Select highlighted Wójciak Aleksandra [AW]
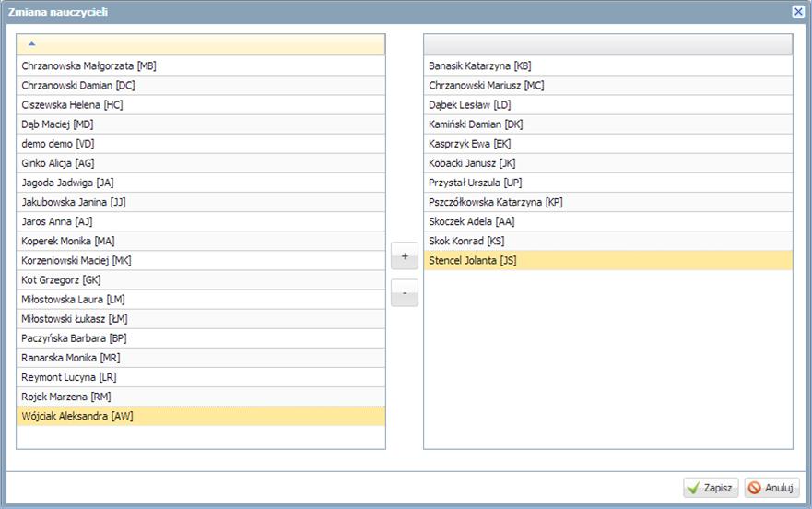 click(201, 416)
